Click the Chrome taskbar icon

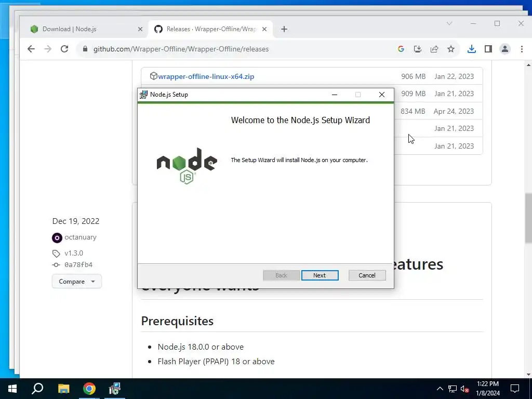(89, 389)
